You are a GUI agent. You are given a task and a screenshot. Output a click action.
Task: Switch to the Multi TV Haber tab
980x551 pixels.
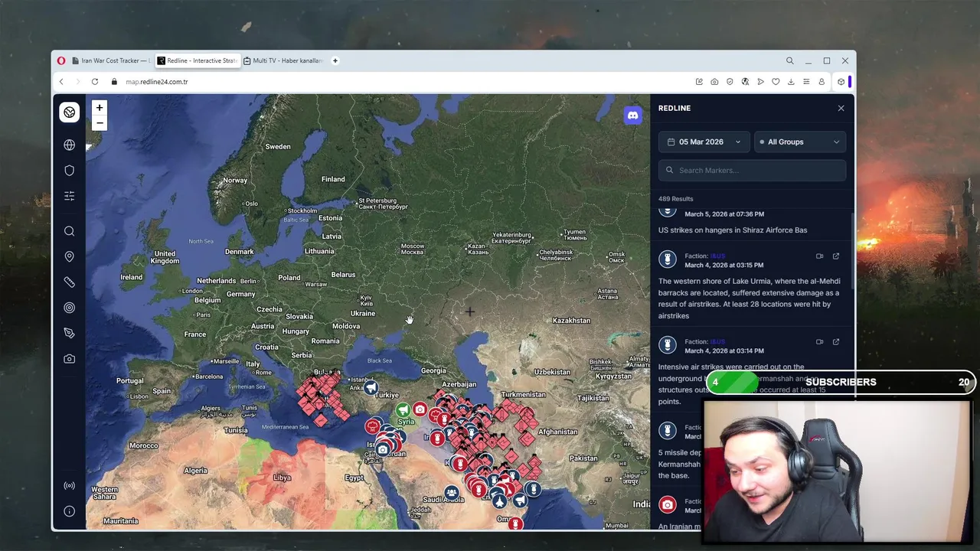(283, 60)
